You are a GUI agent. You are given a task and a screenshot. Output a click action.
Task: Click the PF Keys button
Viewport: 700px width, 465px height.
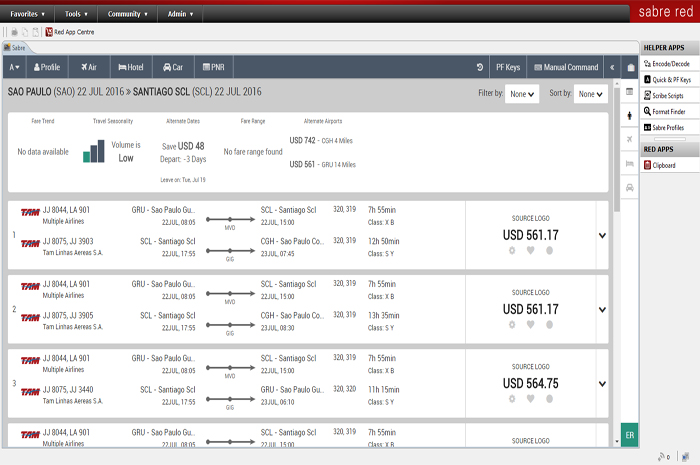508,67
